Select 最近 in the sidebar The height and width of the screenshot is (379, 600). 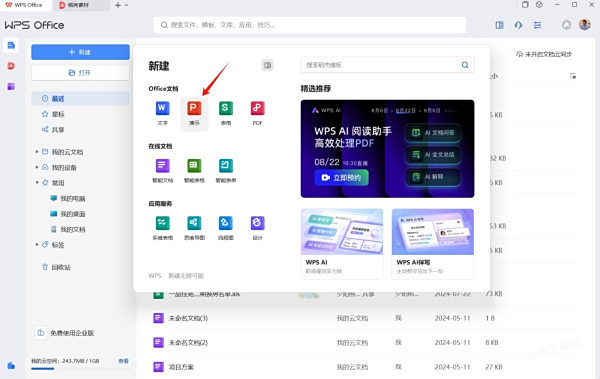click(x=80, y=98)
